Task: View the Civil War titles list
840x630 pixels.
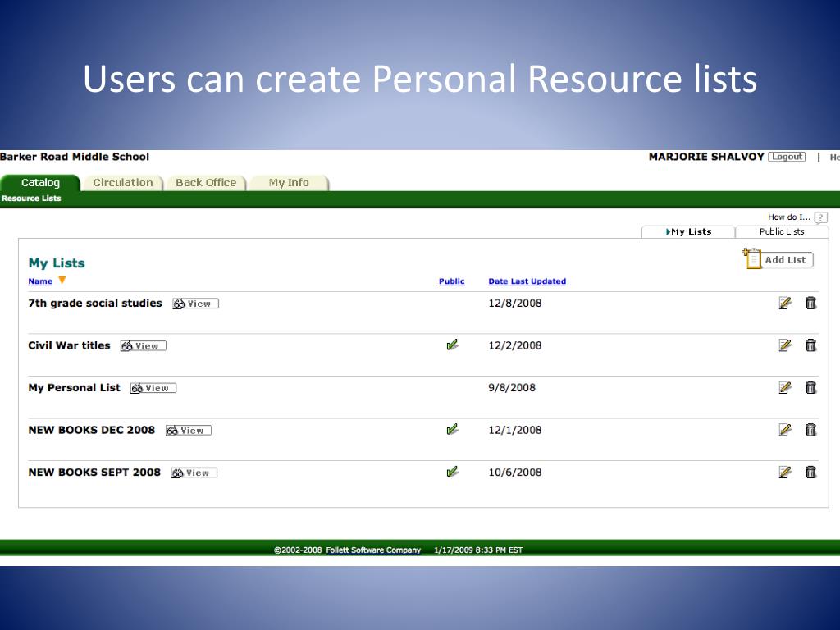Action: click(143, 346)
